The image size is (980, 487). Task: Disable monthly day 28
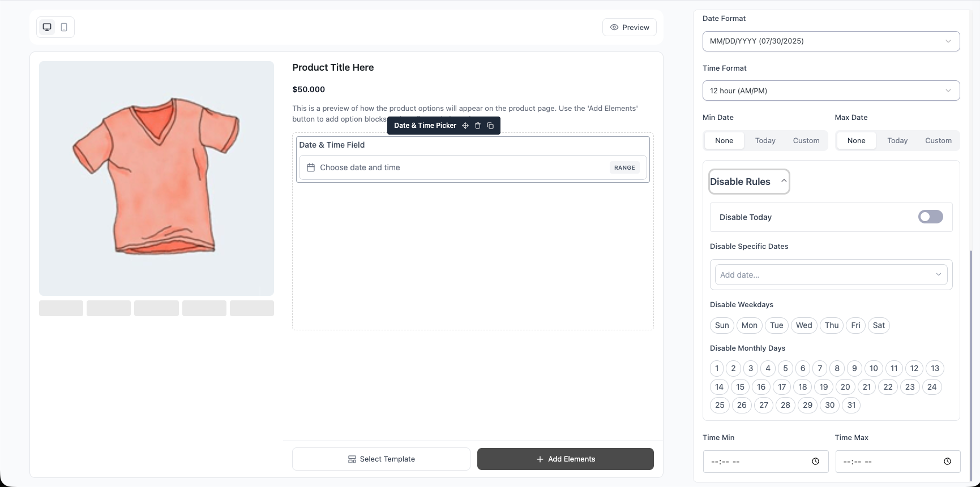coord(785,405)
